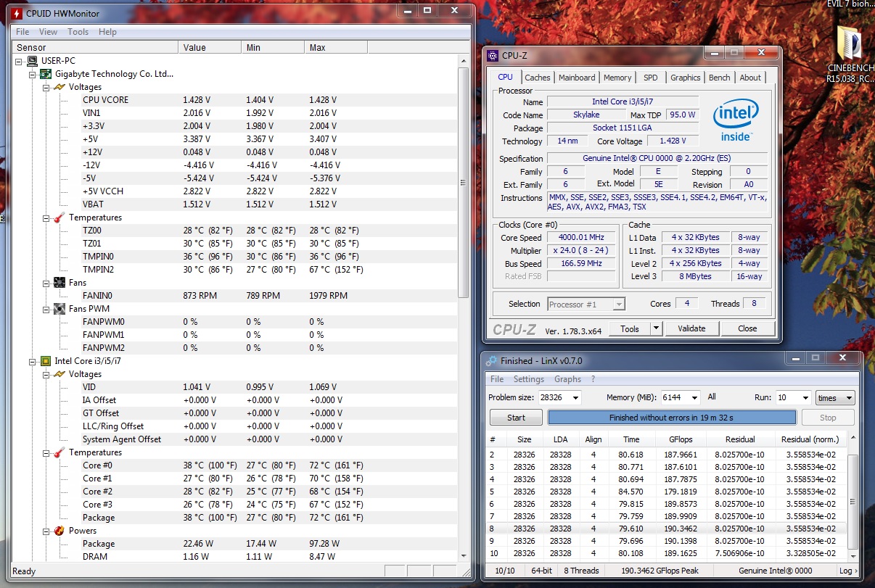The height and width of the screenshot is (588, 875).
Task: Click the Intel inside logo in CPU-Z
Action: click(x=736, y=121)
